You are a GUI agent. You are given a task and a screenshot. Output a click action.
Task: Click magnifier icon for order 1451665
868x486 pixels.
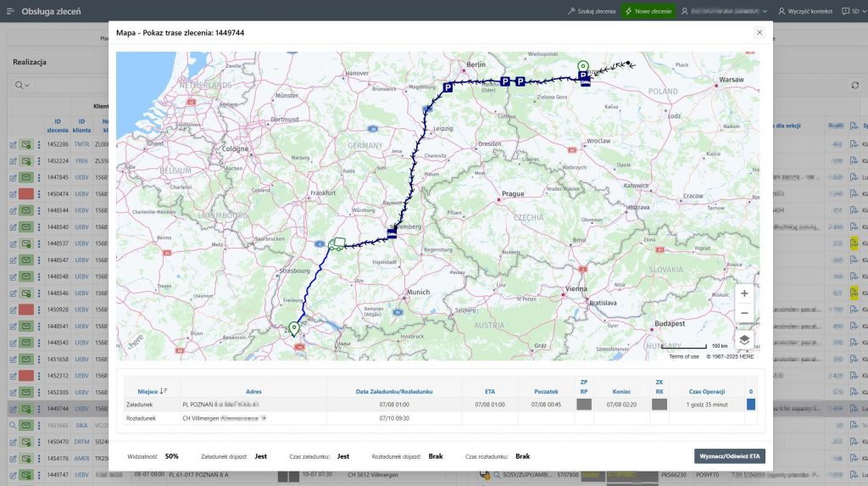pos(13,425)
